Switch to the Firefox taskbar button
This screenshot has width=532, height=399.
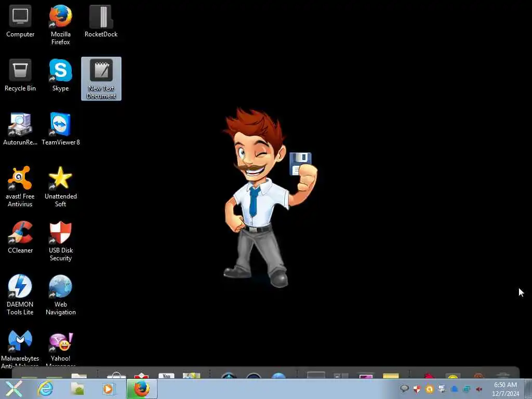pyautogui.click(x=142, y=389)
